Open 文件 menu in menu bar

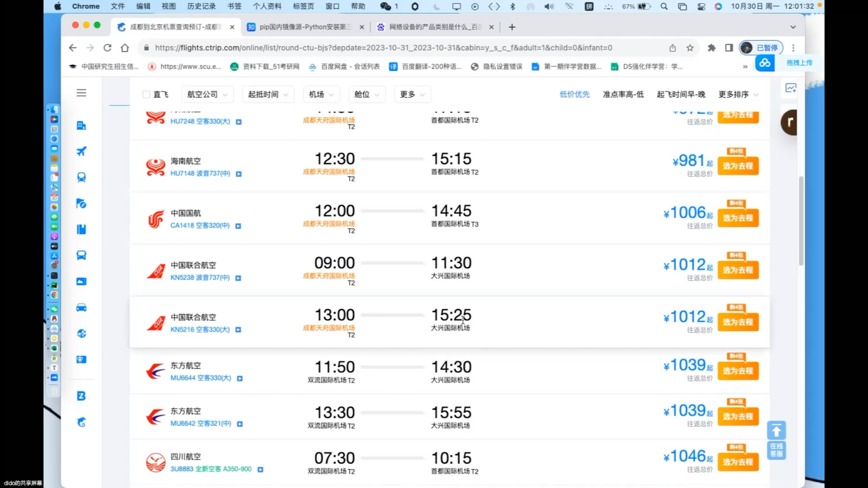pyautogui.click(x=117, y=6)
